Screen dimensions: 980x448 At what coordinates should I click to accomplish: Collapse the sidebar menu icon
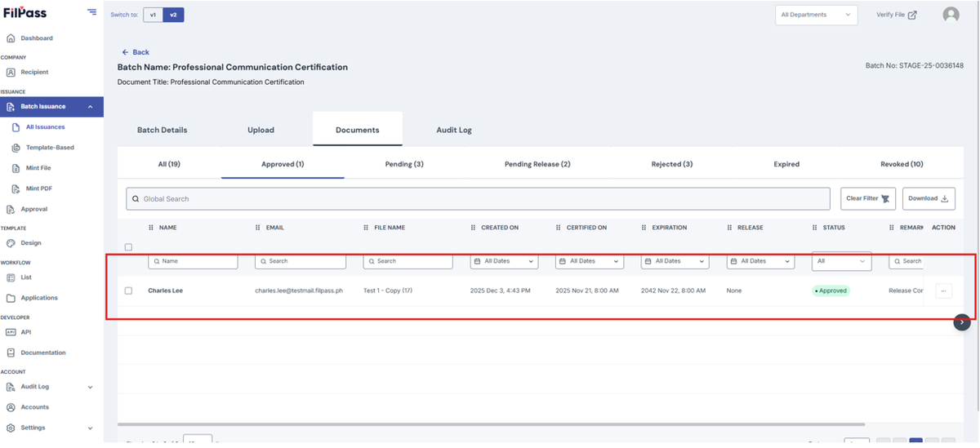coord(91,12)
